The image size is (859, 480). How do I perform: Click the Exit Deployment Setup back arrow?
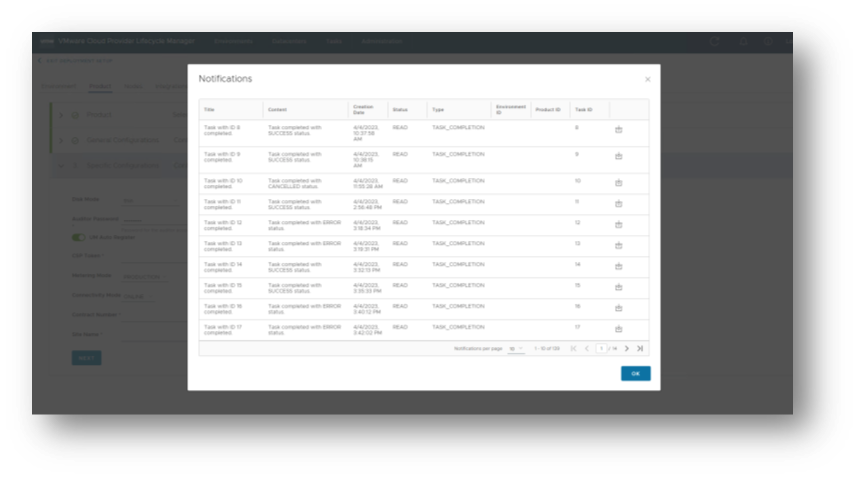[x=39, y=60]
